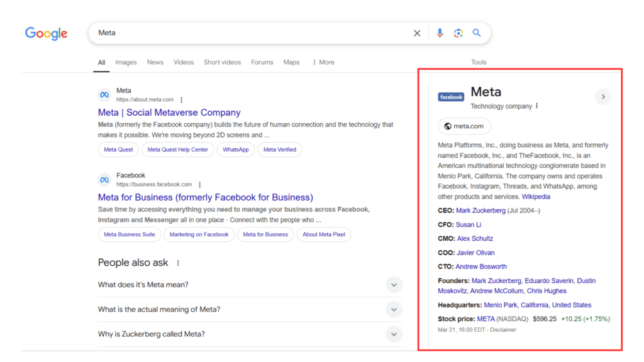Open the CEO Mark Zuckerberg link
This screenshot has width=644, height=362.
coord(480,211)
